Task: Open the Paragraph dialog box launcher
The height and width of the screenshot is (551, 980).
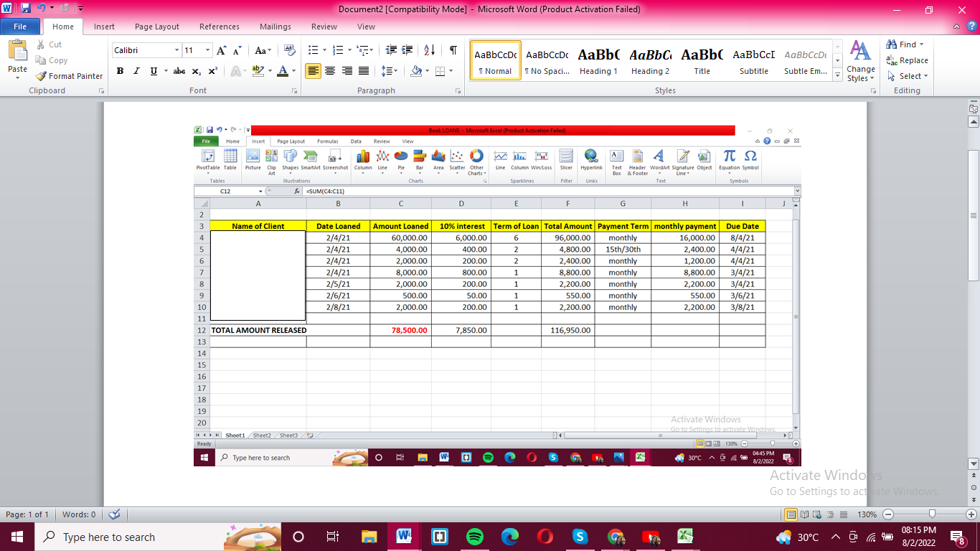Action: pos(458,91)
